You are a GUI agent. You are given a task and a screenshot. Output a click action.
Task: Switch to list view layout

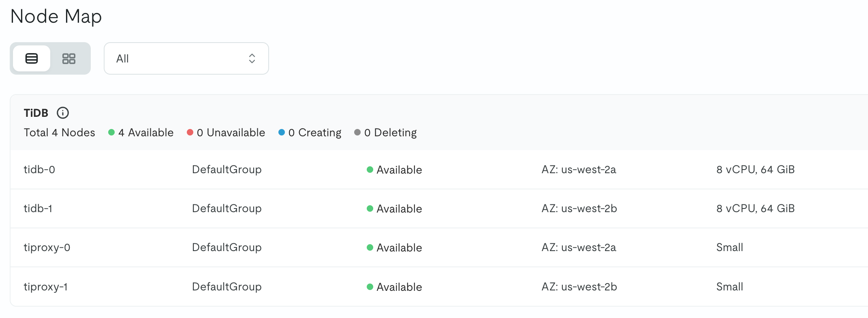[x=32, y=58]
